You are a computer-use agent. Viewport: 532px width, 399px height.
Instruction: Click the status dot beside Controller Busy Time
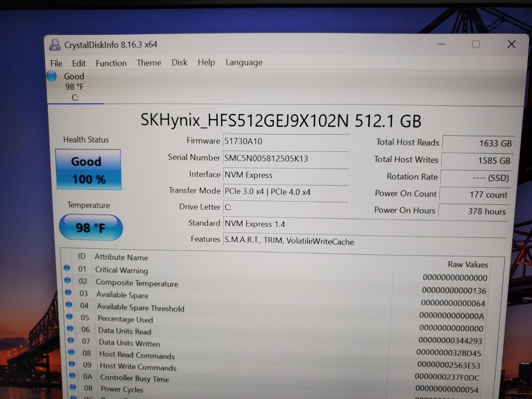[x=72, y=375]
